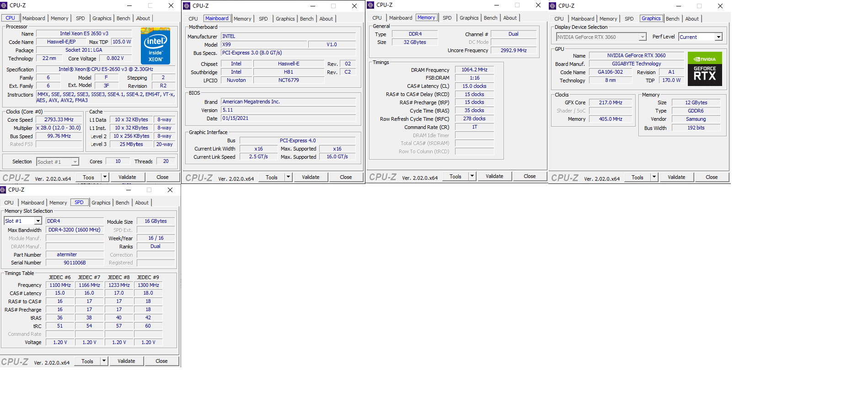Click the Validate button in the GPU window

pos(676,177)
